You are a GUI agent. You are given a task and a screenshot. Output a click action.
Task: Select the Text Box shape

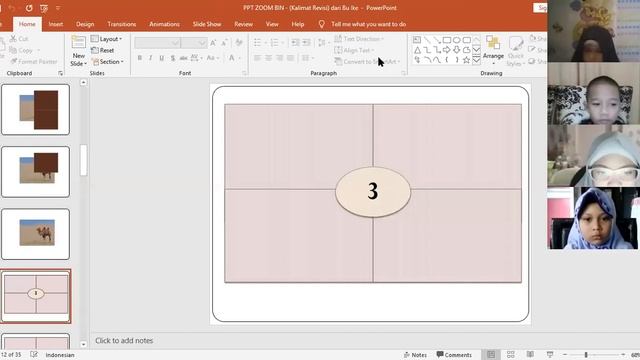[417, 40]
